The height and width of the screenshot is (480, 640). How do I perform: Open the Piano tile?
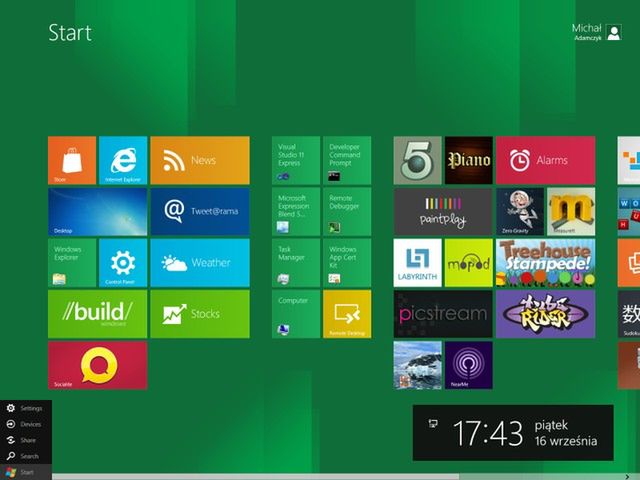(x=469, y=160)
